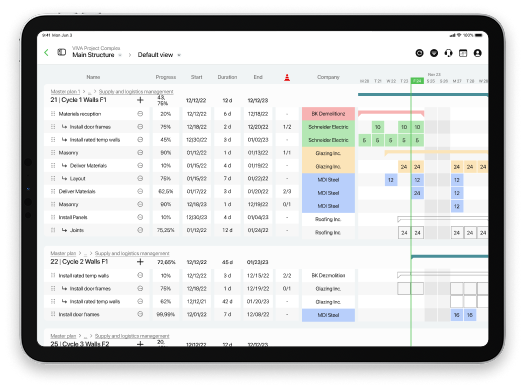This screenshot has width=526, height=390.
Task: Click the traffic cone column icon
Action: (x=287, y=77)
